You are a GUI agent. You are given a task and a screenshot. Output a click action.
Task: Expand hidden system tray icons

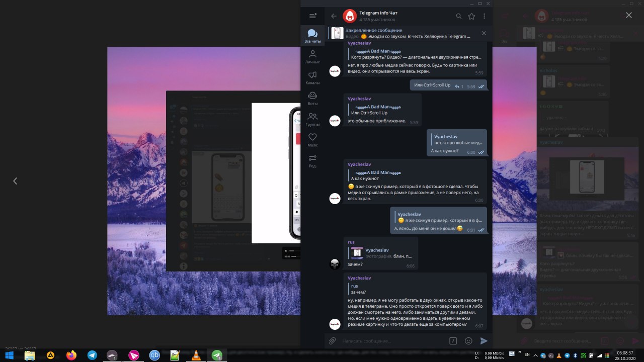pos(535,355)
